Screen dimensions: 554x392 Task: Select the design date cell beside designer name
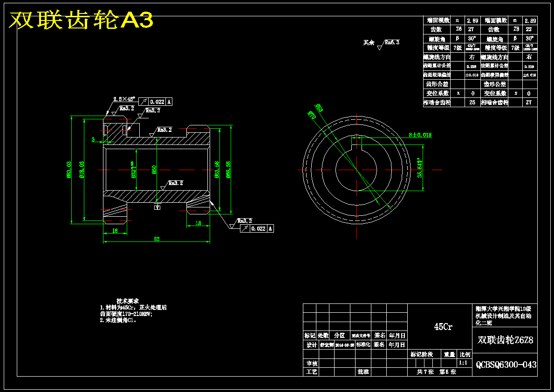point(345,345)
